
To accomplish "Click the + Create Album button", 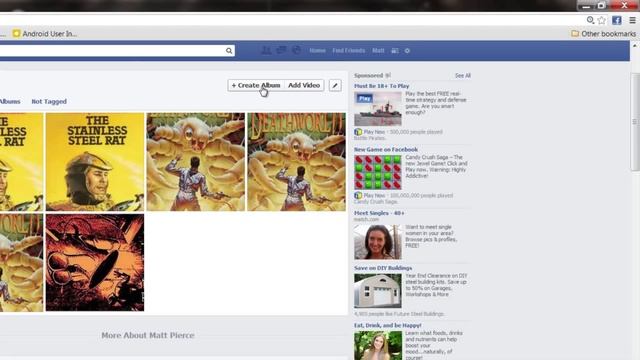I will [256, 85].
